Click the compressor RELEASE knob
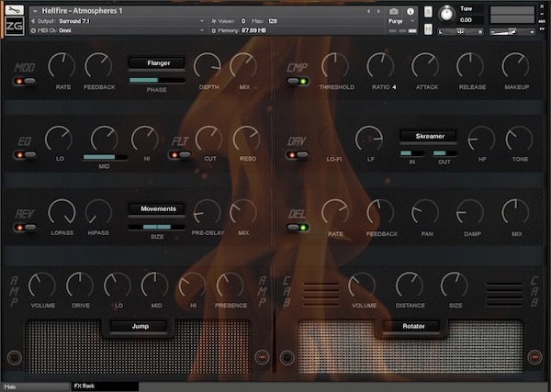 coord(470,66)
